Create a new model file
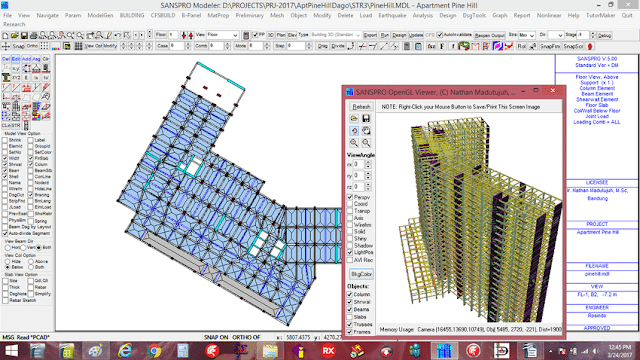Viewport: 640px width, 360px height. (5, 36)
